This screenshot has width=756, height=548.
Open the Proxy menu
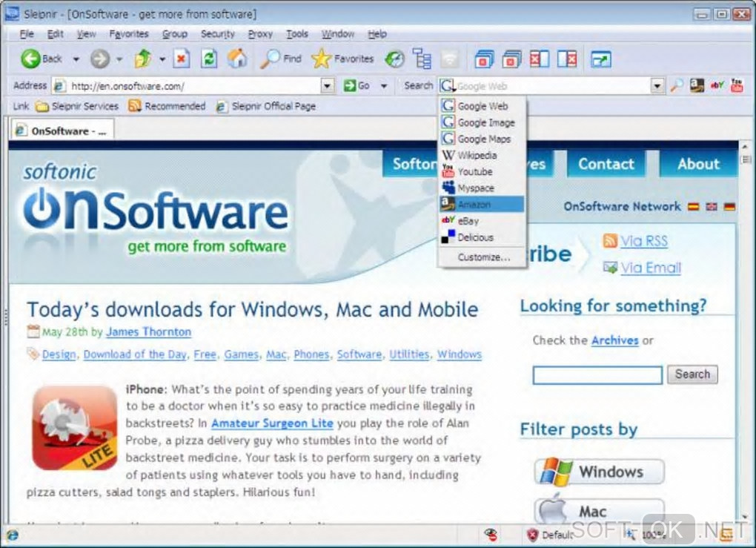coord(260,34)
